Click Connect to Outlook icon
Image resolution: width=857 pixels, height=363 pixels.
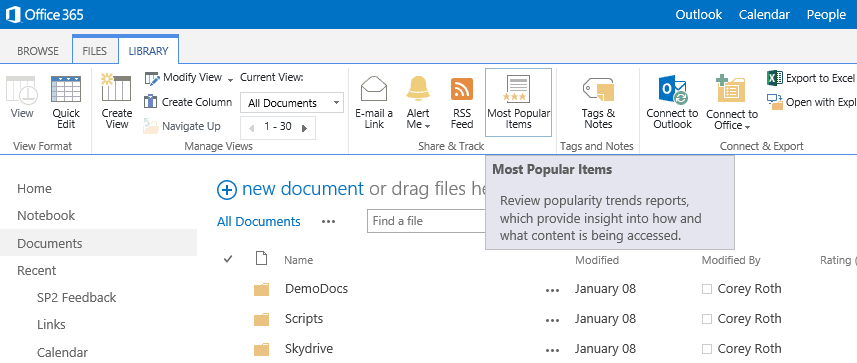tap(672, 90)
